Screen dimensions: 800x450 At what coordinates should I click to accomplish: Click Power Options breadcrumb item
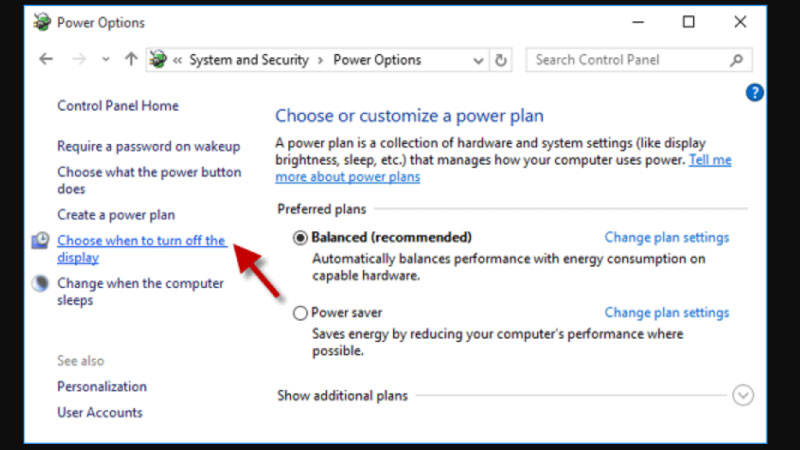(x=378, y=60)
